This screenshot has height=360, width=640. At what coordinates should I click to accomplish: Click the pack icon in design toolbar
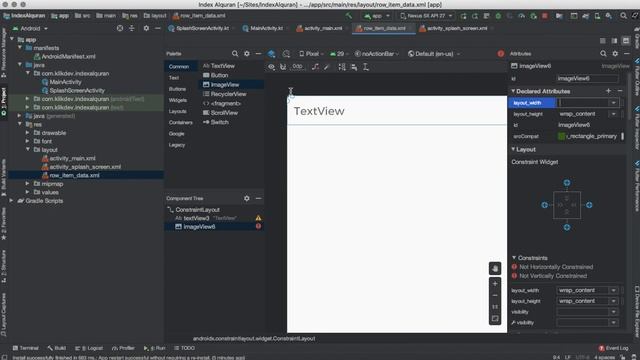[x=342, y=67]
